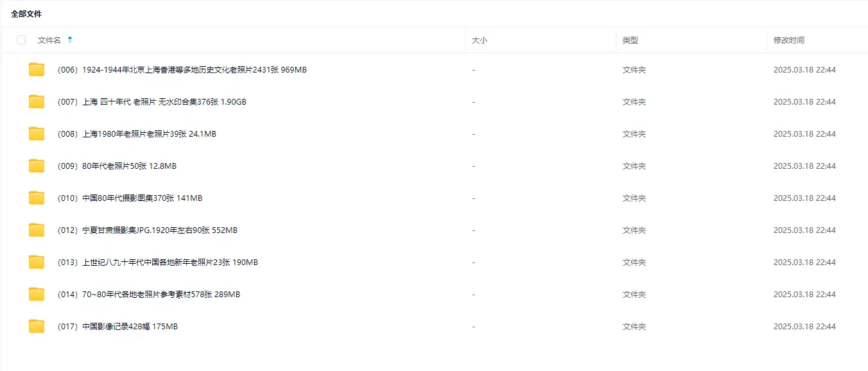Click folder icon for (006) 1924-1944年 photos
Image resolution: width=868 pixels, height=371 pixels.
tap(37, 70)
